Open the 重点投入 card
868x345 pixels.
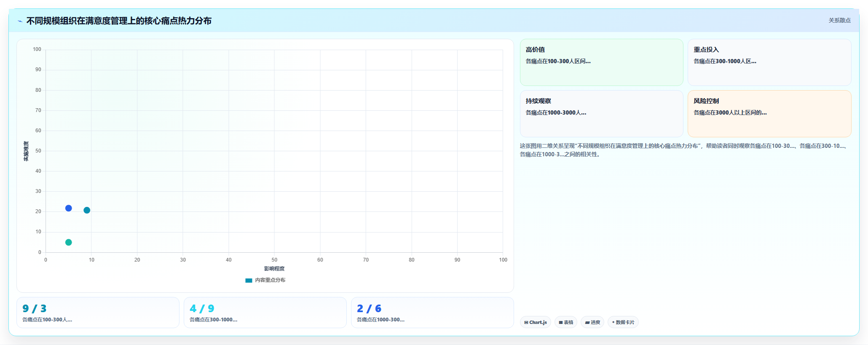pyautogui.click(x=769, y=62)
